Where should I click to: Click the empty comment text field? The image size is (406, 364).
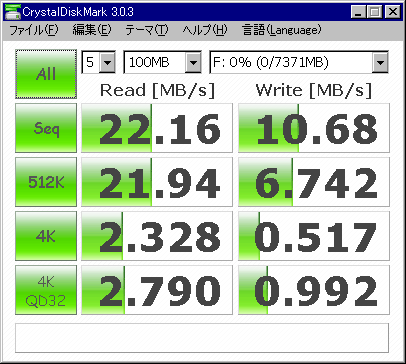202,338
